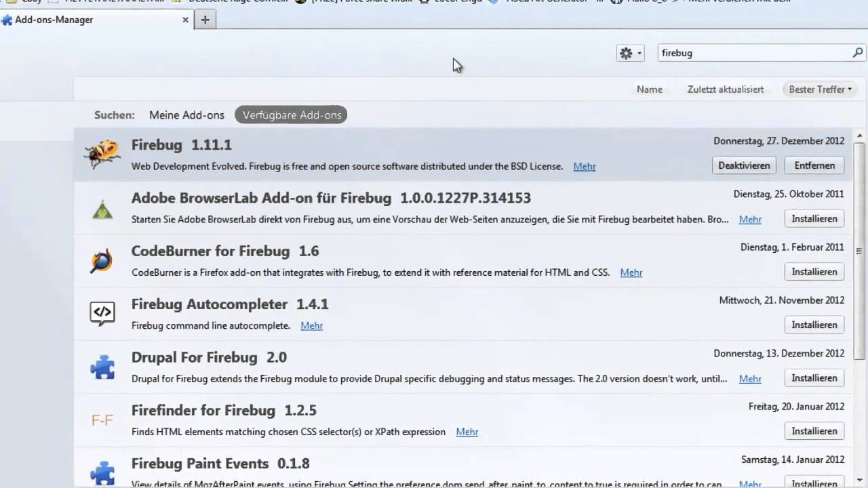868x488 pixels.
Task: Click the date Donnerstag, 27. Dezember 2012
Action: tap(778, 141)
